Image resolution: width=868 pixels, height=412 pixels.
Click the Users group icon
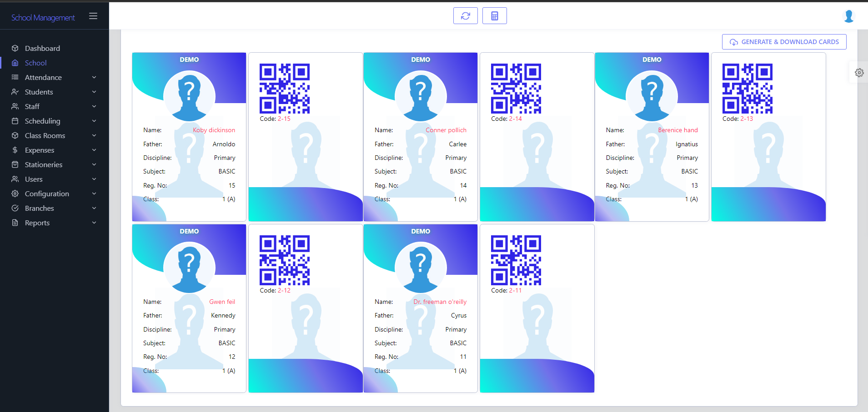coord(15,179)
